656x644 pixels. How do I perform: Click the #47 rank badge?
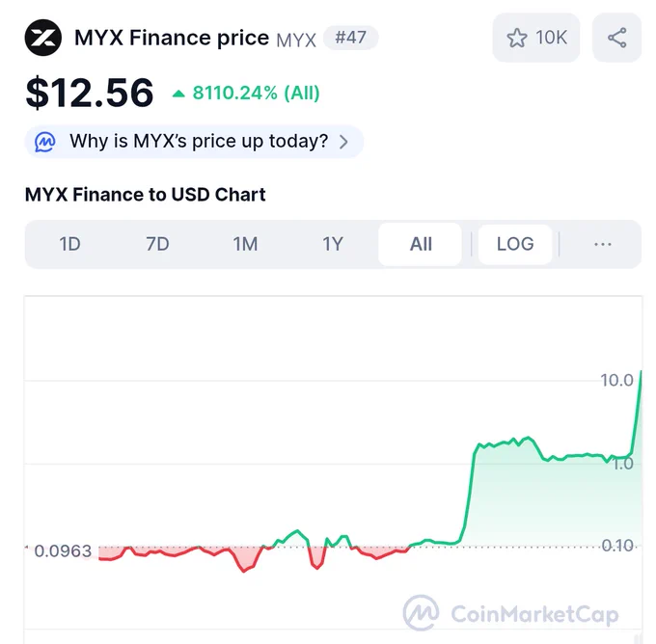(350, 38)
